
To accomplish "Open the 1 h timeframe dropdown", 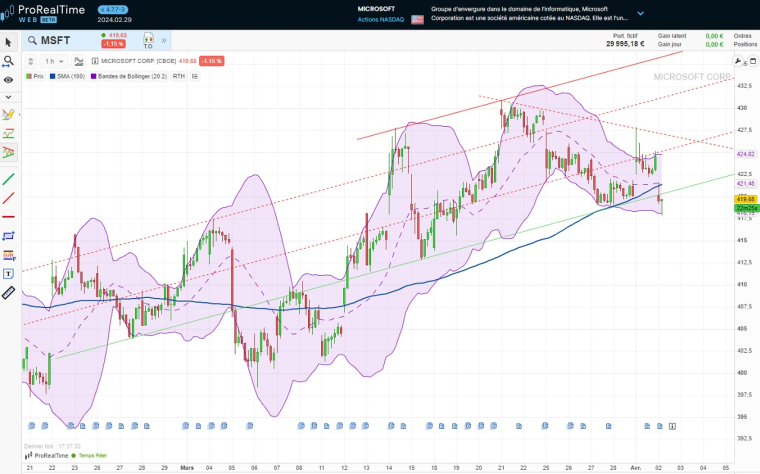I will coord(53,61).
